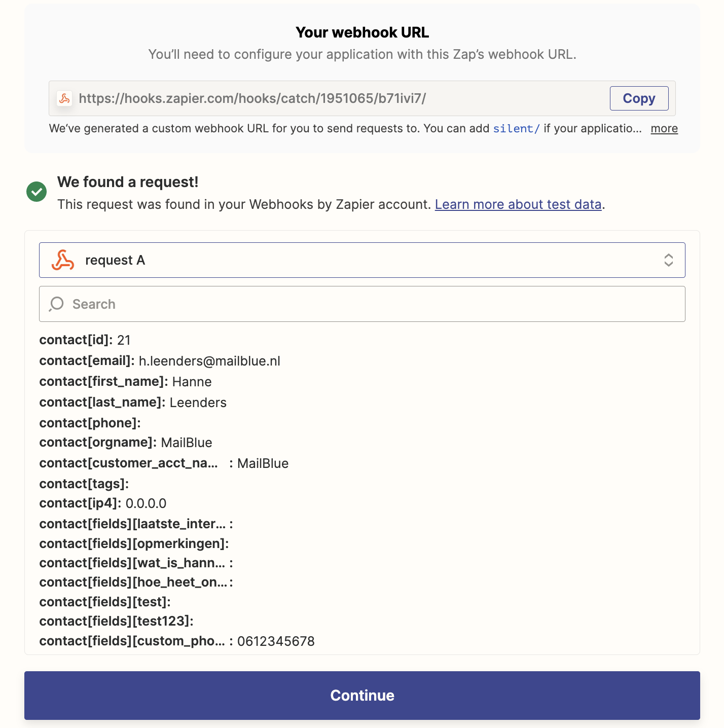This screenshot has width=724, height=728.
Task: Open Learn more about test data link
Action: coord(518,204)
